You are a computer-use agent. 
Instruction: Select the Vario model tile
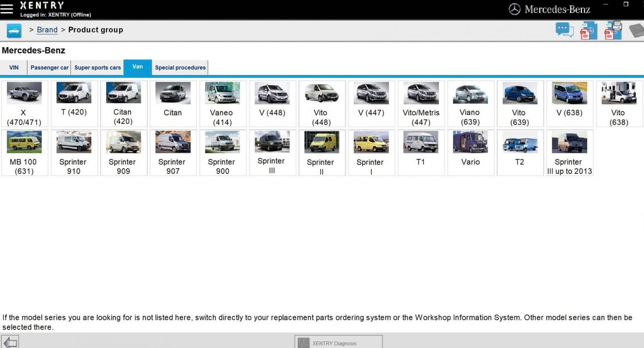pos(470,153)
